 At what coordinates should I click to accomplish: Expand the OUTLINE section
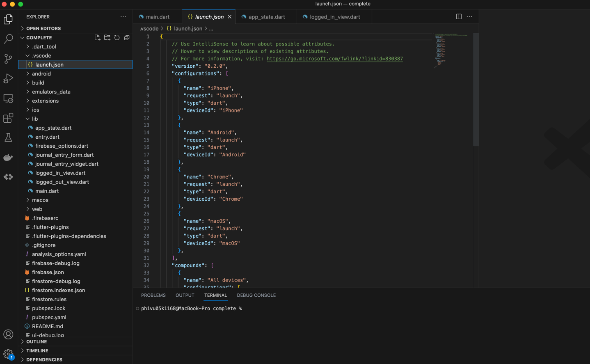click(x=37, y=341)
